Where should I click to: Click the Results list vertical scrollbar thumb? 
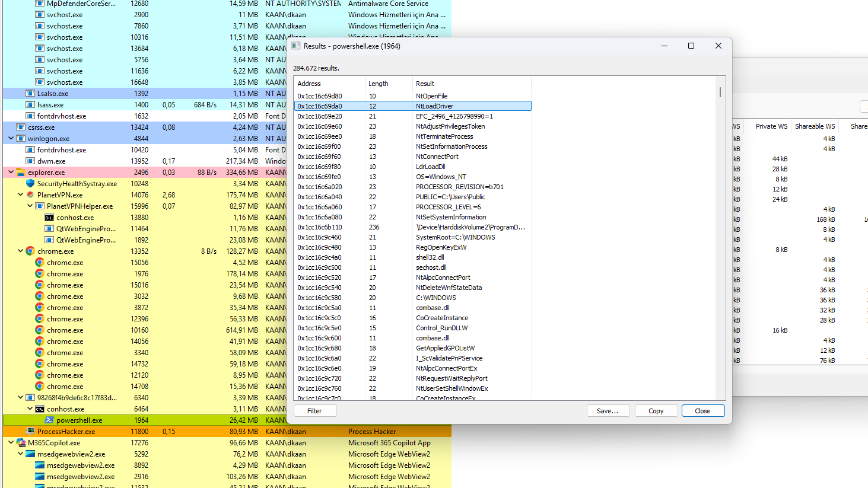tap(720, 92)
